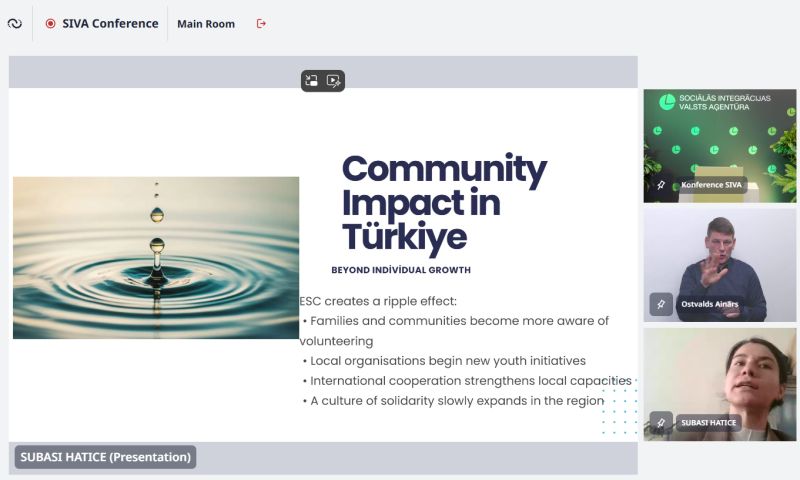
Task: Click the app logo icon in header
Action: coord(14,24)
